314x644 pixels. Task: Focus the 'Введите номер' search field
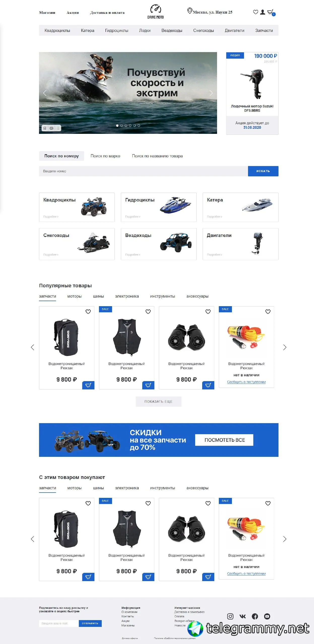click(144, 171)
